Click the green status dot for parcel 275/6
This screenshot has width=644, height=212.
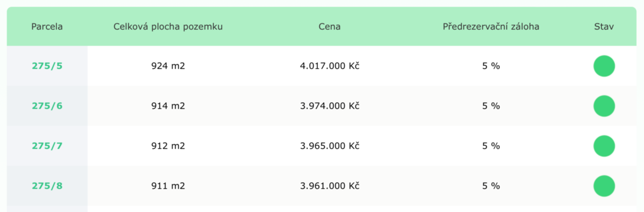pyautogui.click(x=604, y=106)
